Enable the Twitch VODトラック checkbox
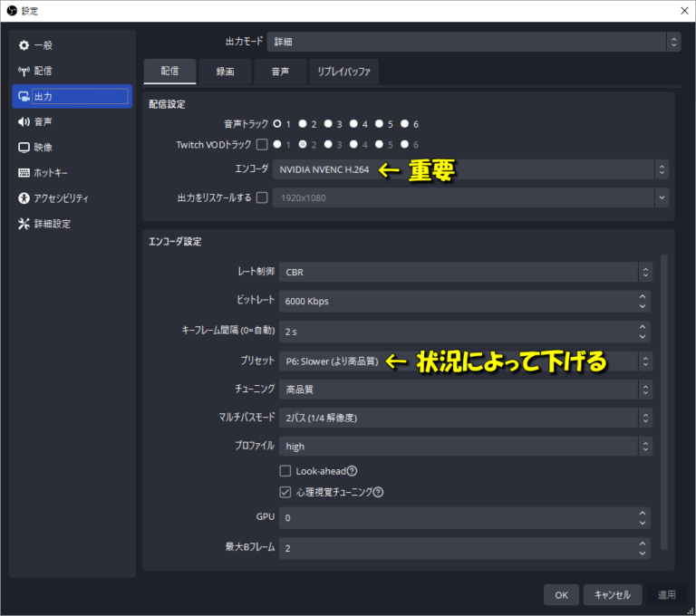The width and height of the screenshot is (696, 616). pos(262,144)
